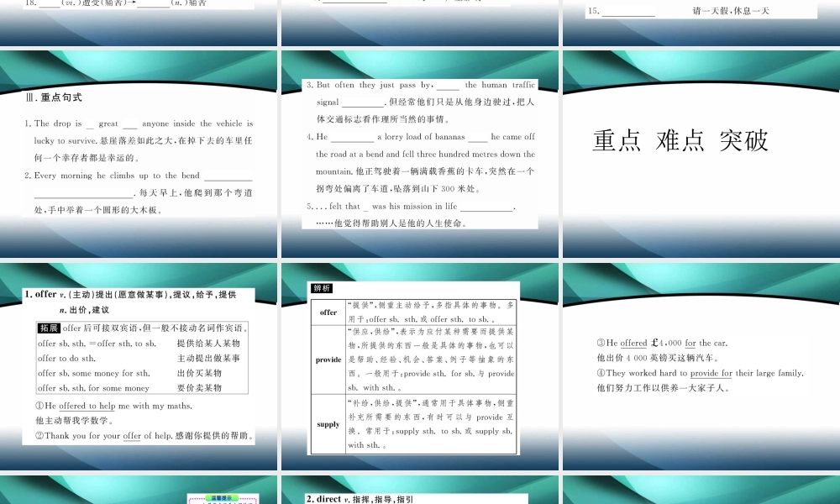Click line '3. But often they just pass by'

click(421, 85)
